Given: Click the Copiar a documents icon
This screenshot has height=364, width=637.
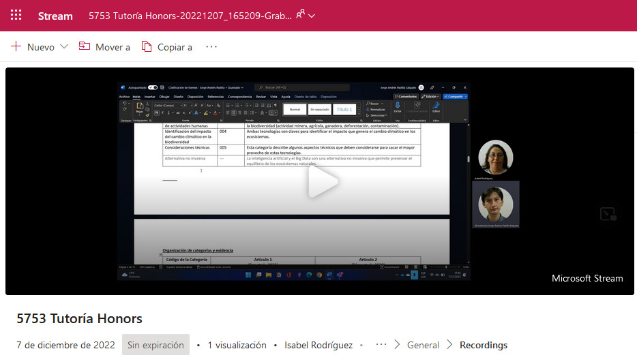Looking at the screenshot, I should tap(147, 46).
